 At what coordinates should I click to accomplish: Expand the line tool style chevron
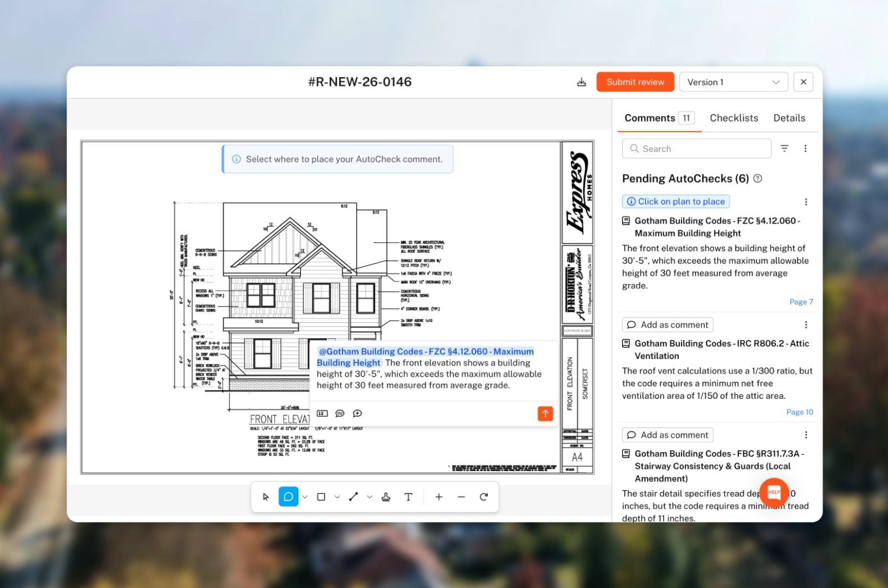[x=370, y=496]
